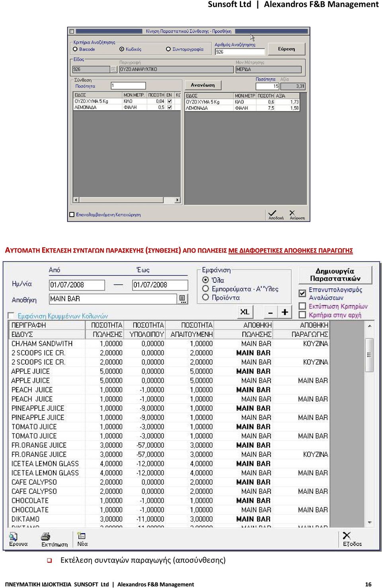Click the Έξοδος exit icon
This screenshot has height=588, width=382.
pyautogui.click(x=347, y=536)
